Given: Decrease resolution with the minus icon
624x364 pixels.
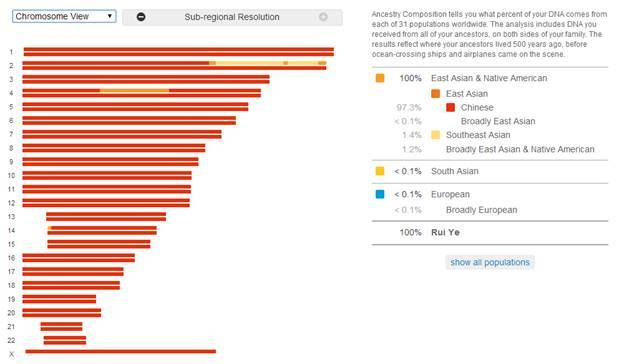Looking at the screenshot, I should 141,17.
